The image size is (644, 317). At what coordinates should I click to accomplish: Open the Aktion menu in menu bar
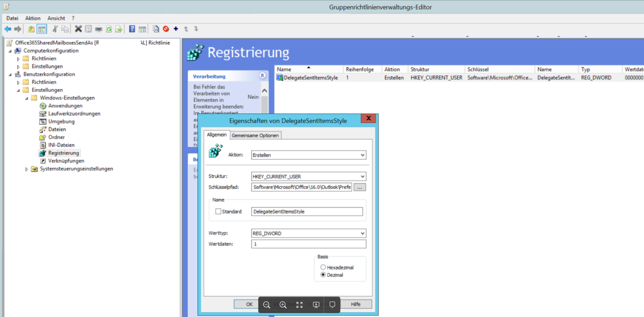pos(33,18)
